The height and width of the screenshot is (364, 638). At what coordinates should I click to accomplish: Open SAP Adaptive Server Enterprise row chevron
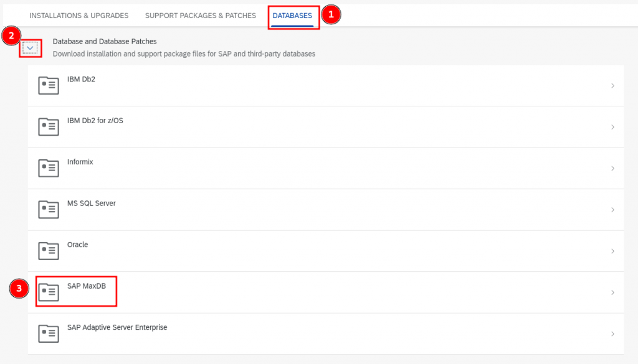click(612, 334)
